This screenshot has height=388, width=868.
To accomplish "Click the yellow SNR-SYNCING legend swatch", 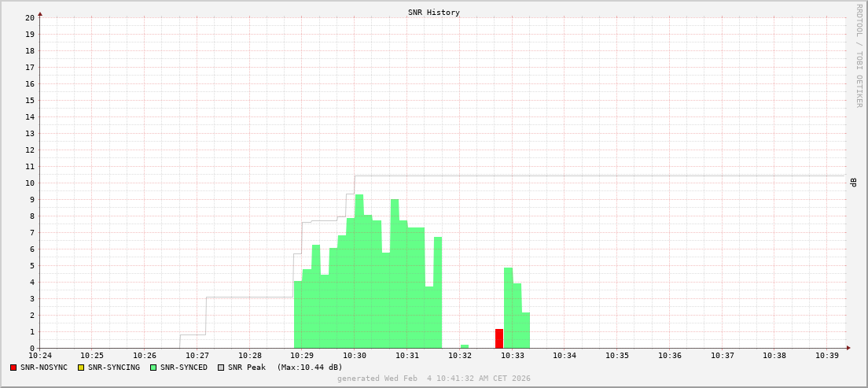I will [x=81, y=368].
